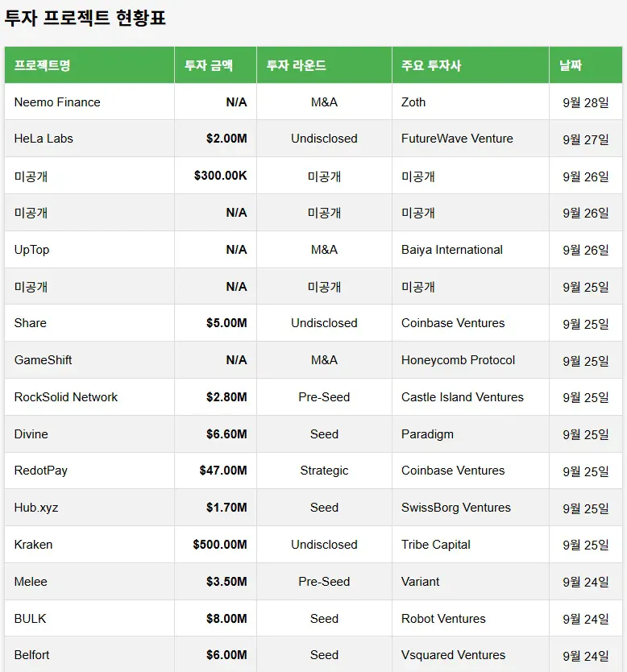Click the UpTop project name
Viewport: 627px width, 672px height.
coord(31,250)
